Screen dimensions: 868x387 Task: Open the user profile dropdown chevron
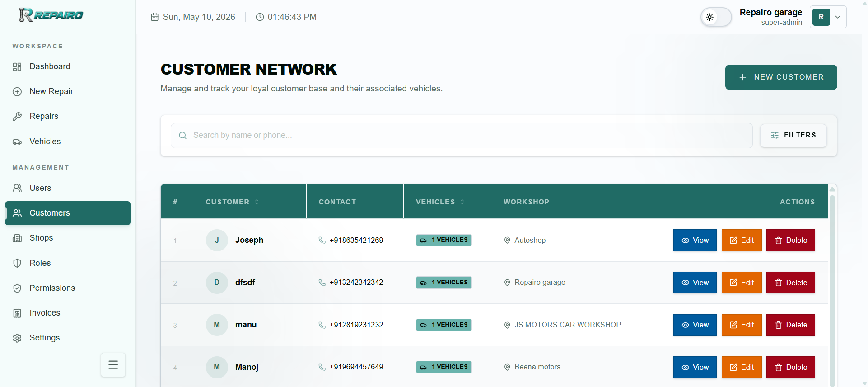click(x=838, y=17)
